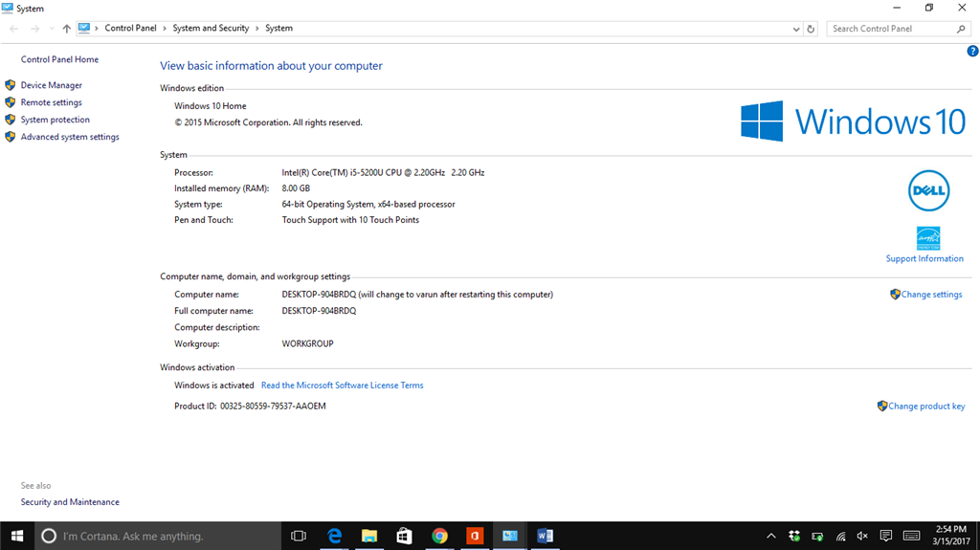The width and height of the screenshot is (980, 550).
Task: Click the 8.00 GB installed memory value
Action: click(x=296, y=188)
